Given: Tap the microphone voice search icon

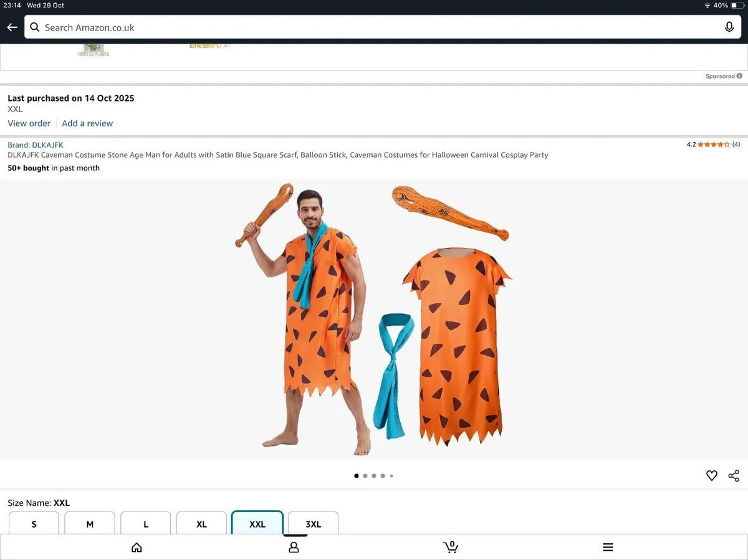Looking at the screenshot, I should (x=729, y=27).
